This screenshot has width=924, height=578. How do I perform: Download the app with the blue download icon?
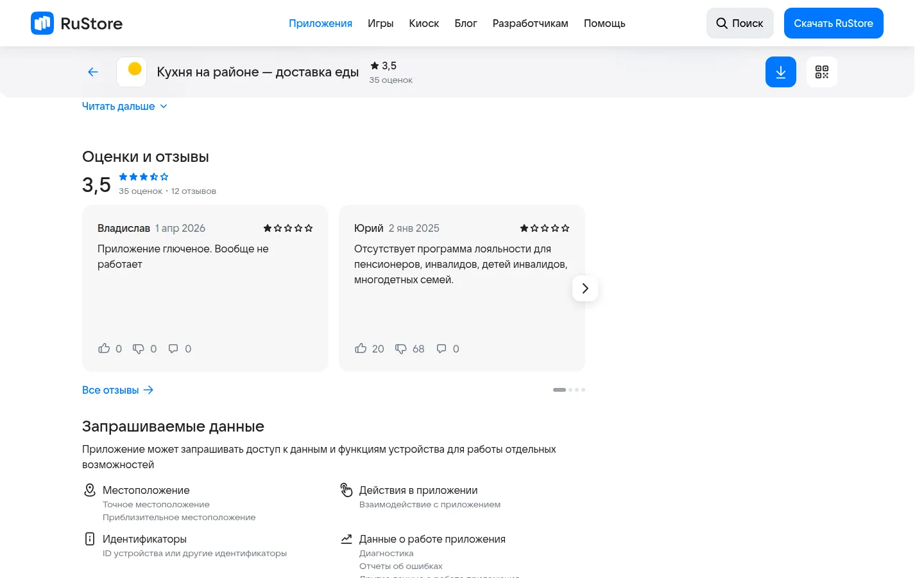point(781,72)
